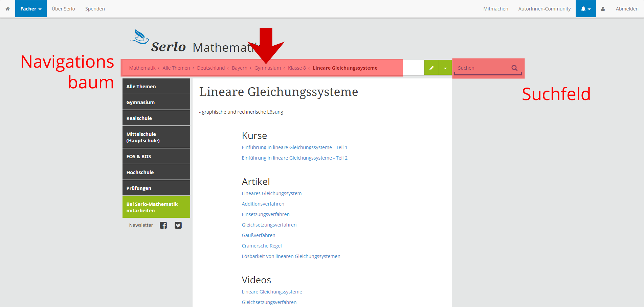Open course Einführung in lineare Gleichungssysteme Teil 2

(294, 158)
